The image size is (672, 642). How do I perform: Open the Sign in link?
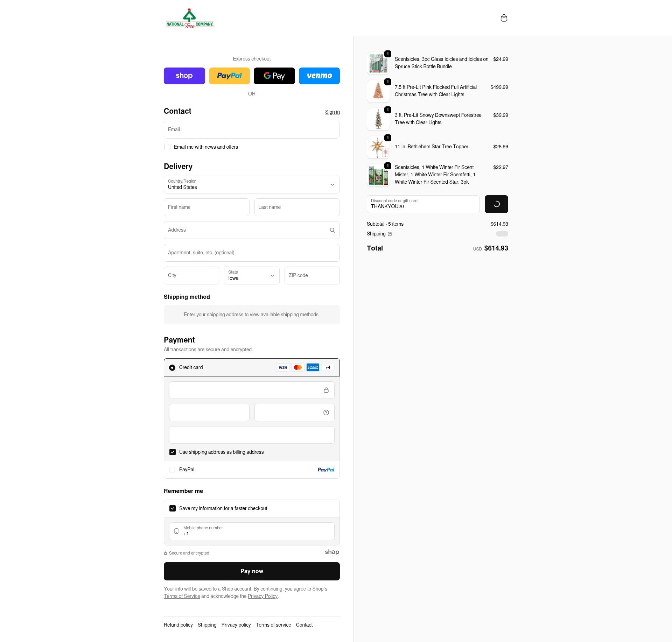pos(332,112)
